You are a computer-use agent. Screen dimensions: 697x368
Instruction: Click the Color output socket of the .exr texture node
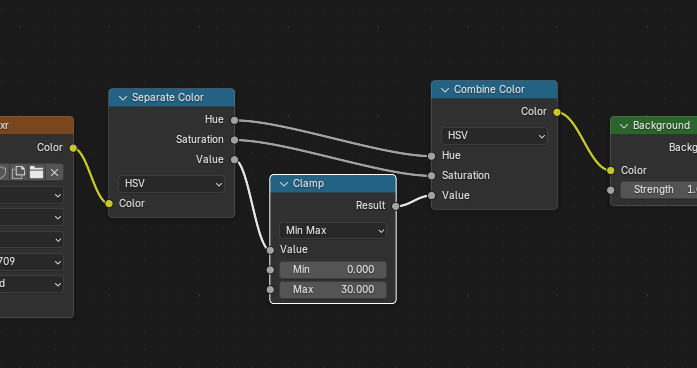[73, 148]
